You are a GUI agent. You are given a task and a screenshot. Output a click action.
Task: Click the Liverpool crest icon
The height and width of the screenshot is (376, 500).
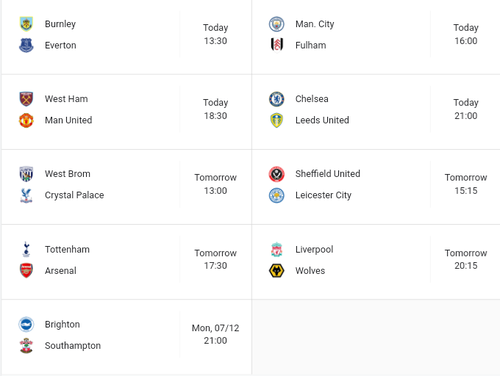click(x=276, y=250)
